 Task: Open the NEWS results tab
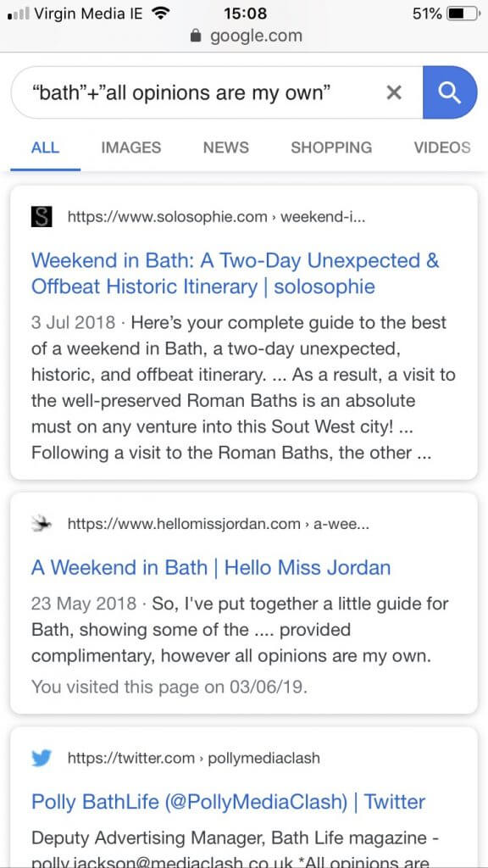click(225, 147)
